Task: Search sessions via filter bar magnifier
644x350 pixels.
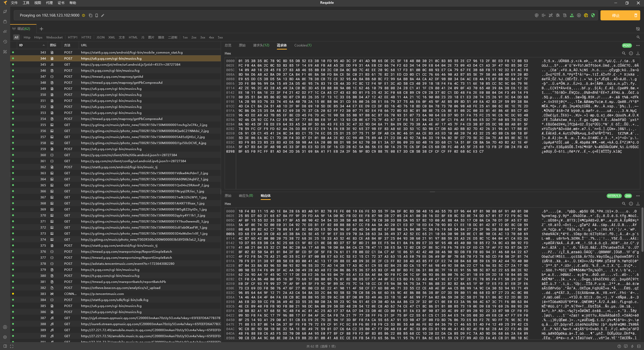Action: coord(638,37)
